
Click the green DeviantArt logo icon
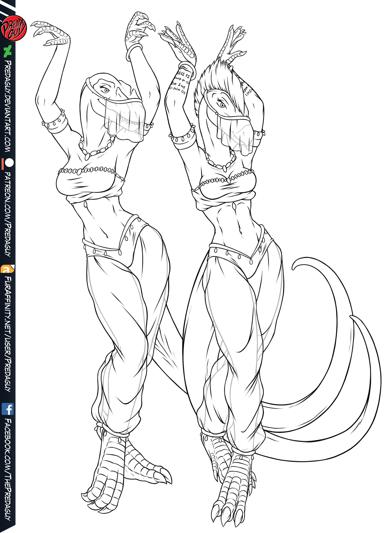click(7, 52)
